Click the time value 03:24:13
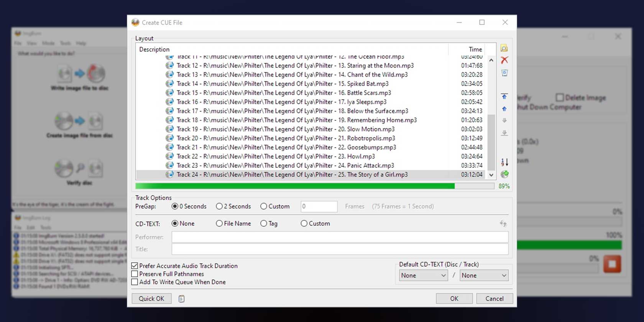This screenshot has height=322, width=644. tap(472, 111)
